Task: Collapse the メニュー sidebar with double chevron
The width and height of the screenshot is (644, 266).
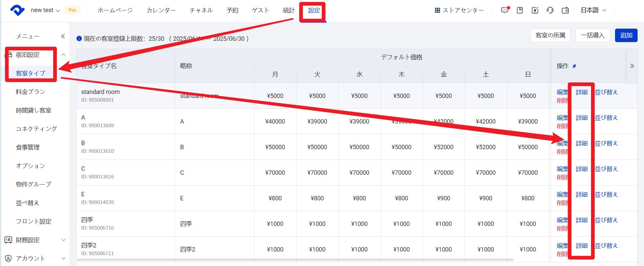Action: pyautogui.click(x=63, y=36)
